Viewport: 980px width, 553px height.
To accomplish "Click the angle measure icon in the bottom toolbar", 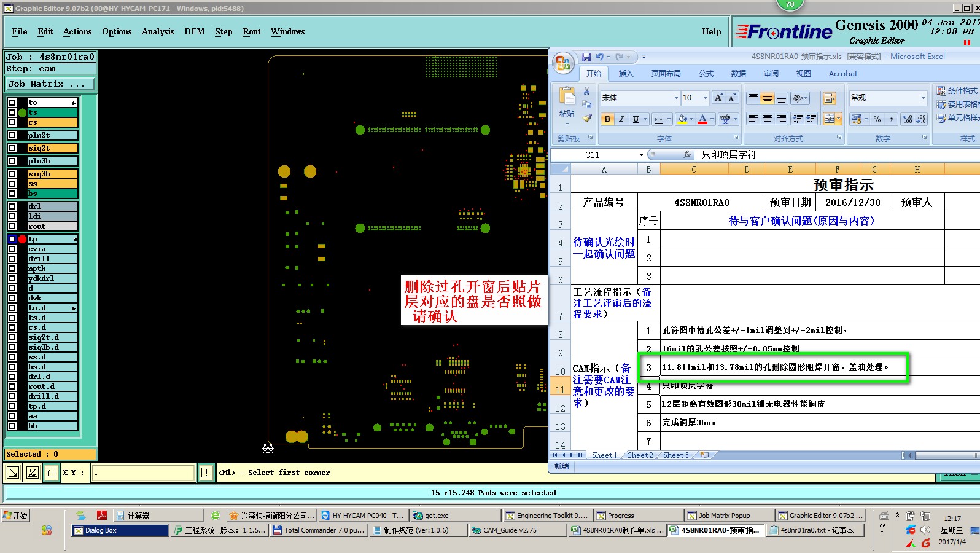I will (33, 472).
